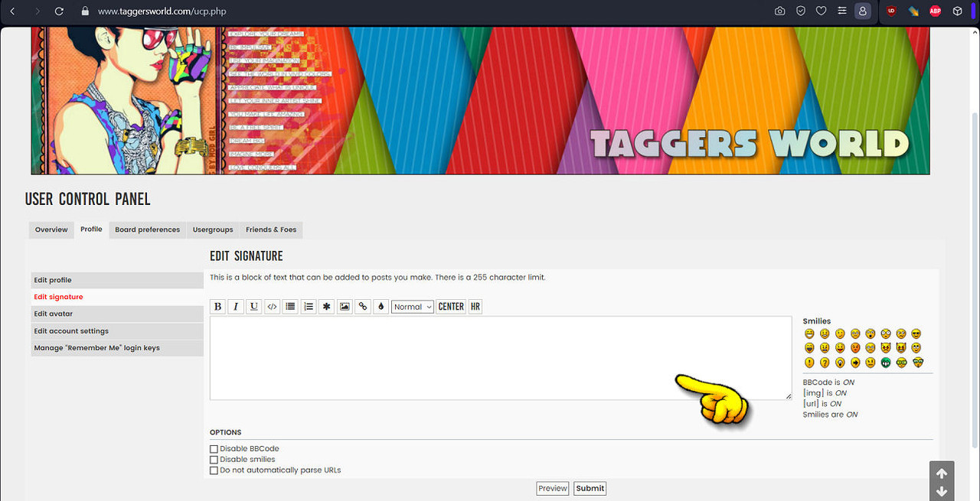
Task: Click the browser back arrow
Action: (12, 11)
